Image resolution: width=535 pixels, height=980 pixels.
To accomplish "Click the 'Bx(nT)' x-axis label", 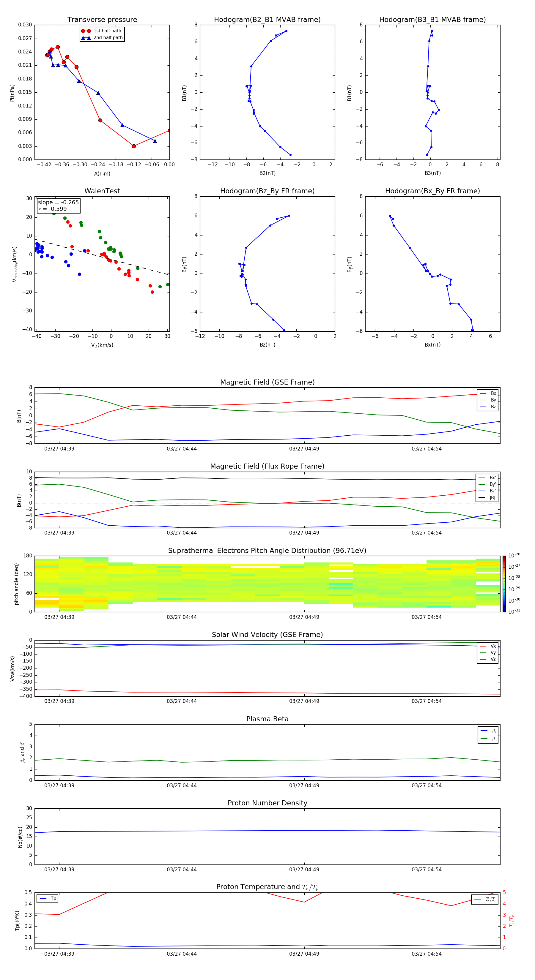I will coord(432,345).
